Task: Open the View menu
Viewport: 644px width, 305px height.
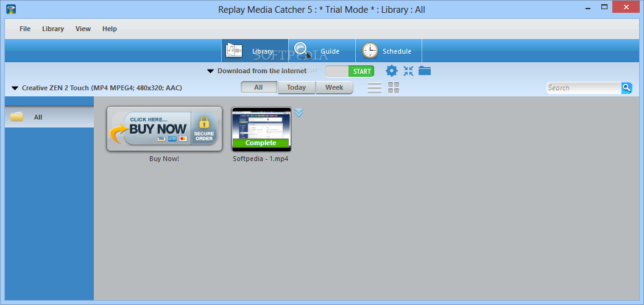Action: pos(83,29)
